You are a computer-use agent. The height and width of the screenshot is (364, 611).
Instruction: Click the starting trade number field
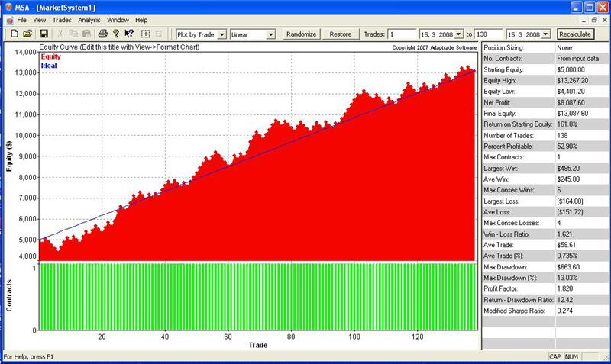click(x=402, y=34)
